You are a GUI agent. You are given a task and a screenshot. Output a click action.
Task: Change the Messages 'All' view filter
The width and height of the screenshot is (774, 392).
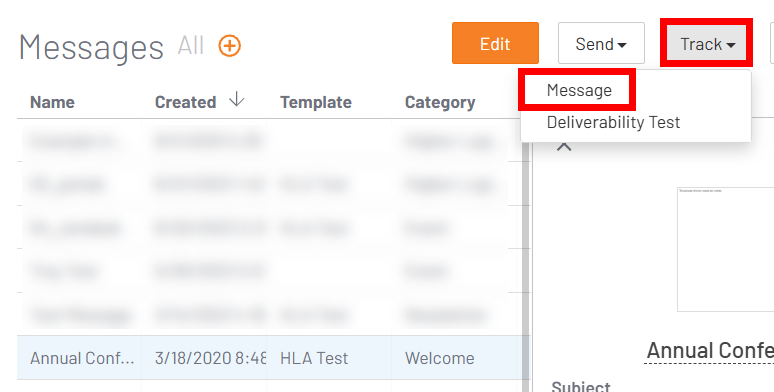(x=191, y=46)
